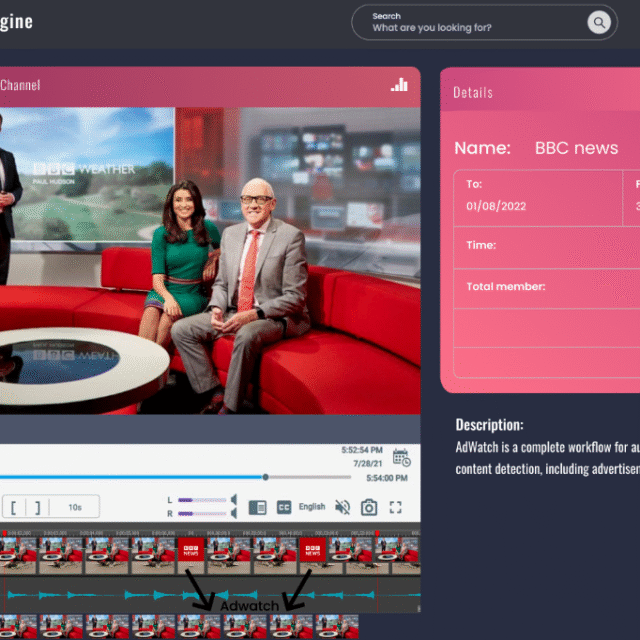Mute the right channel speaker
Screen dimensions: 640x640
coord(234,513)
